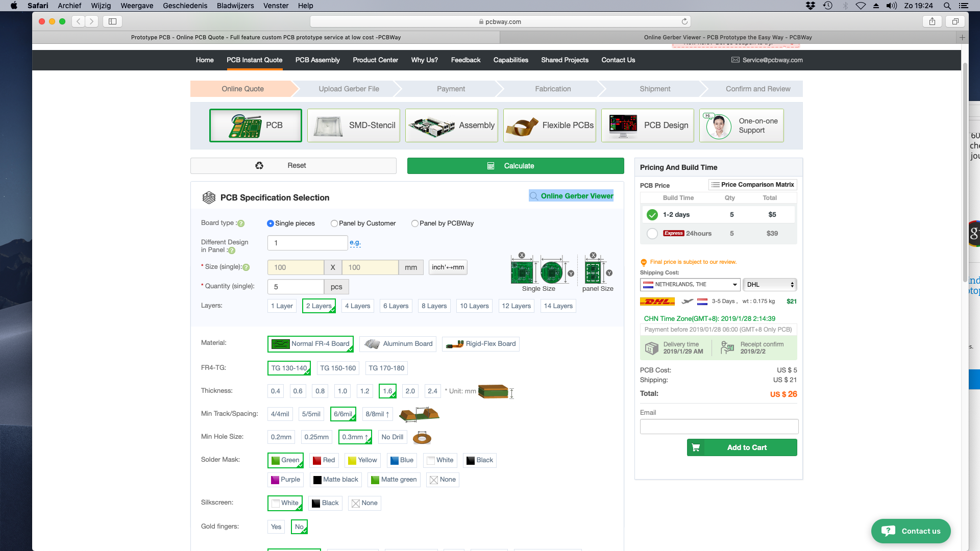Select the Assembly product tile
Image resolution: width=980 pixels, height=551 pixels.
click(x=452, y=126)
